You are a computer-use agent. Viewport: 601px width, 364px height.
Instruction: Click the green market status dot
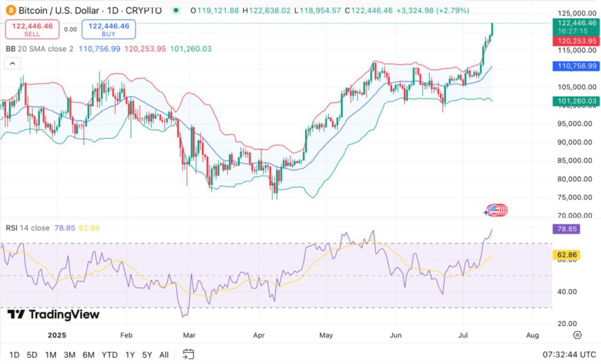(176, 11)
